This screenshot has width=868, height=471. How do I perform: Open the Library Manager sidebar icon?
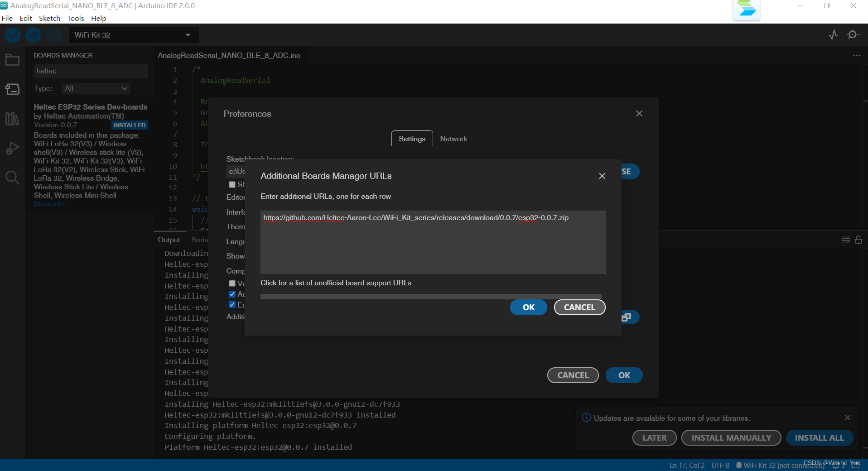[12, 118]
